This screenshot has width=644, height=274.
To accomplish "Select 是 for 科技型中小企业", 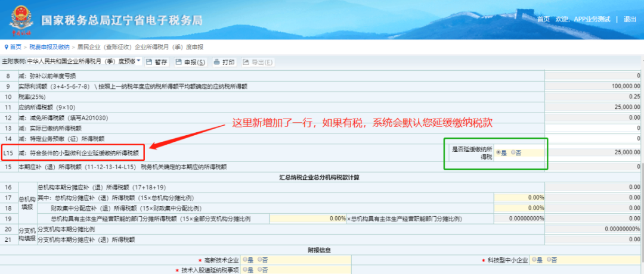I will [x=534, y=260].
